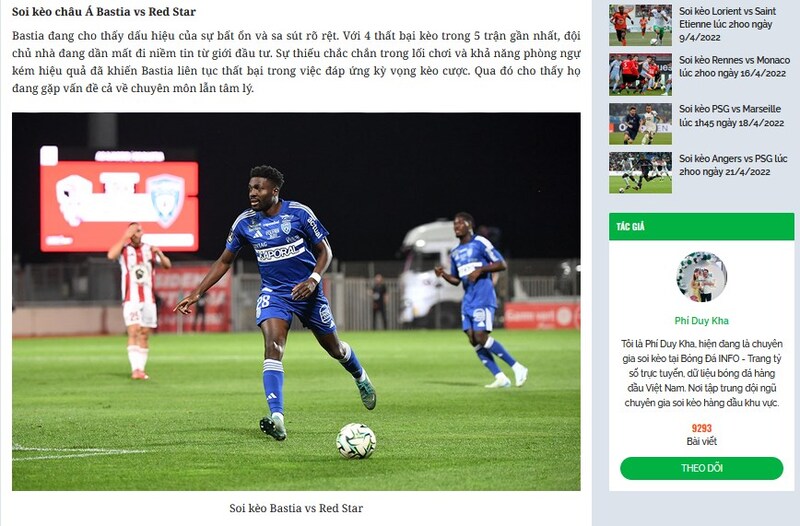Open author Phí Duy Kha's avatar picture
The width and height of the screenshot is (800, 526).
(702, 277)
